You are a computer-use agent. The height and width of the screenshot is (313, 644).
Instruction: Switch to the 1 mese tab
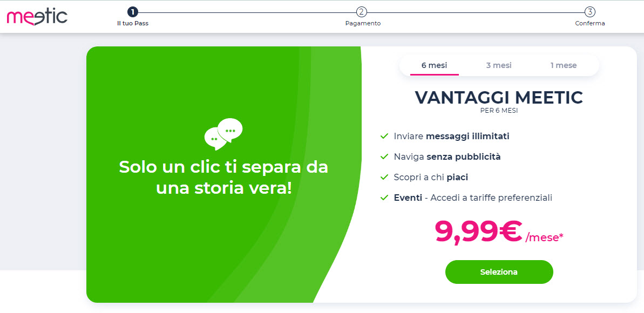[564, 65]
